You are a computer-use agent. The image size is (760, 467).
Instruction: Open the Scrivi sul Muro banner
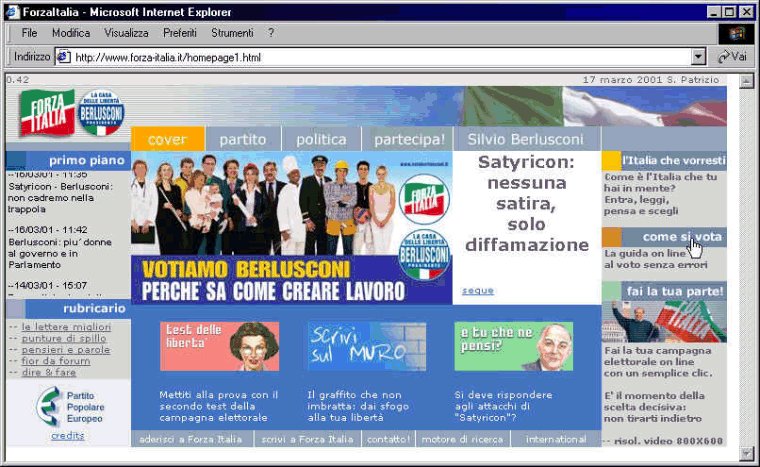coord(367,346)
